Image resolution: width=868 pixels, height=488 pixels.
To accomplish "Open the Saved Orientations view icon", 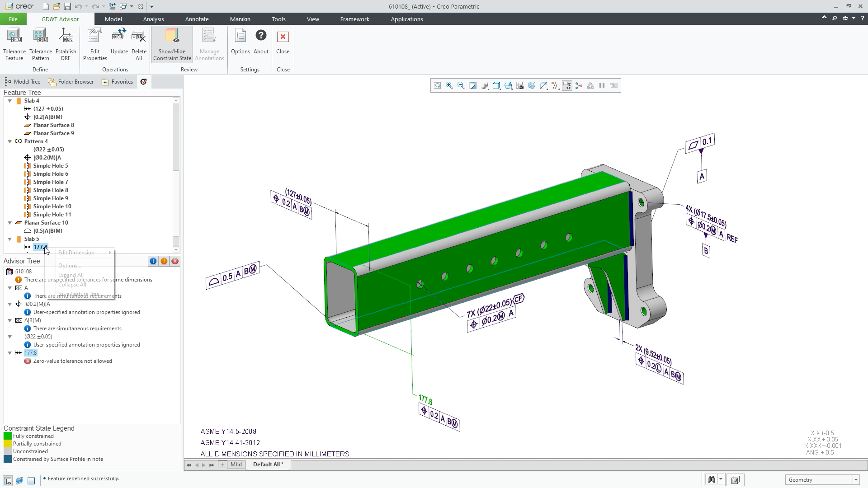I will point(508,85).
